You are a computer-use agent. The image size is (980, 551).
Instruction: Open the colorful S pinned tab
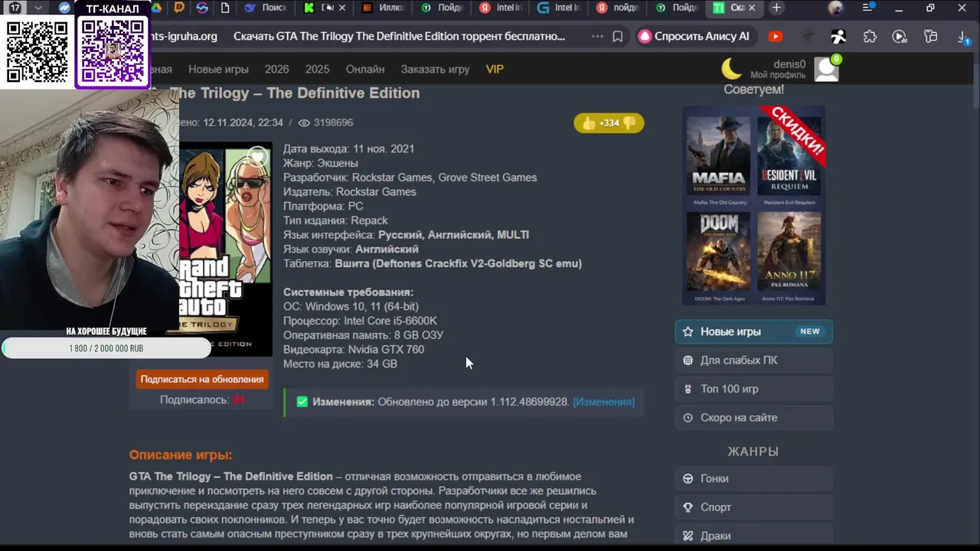pyautogui.click(x=202, y=8)
